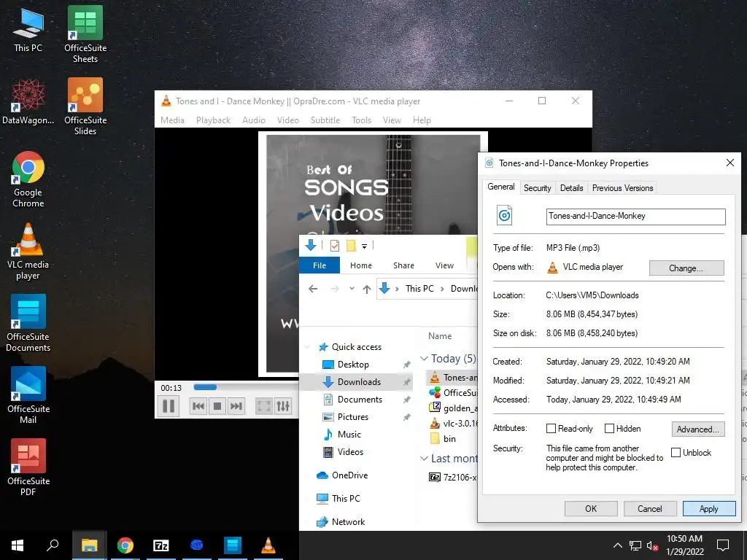
Task: Click Apply in Properties dialog
Action: tap(708, 508)
